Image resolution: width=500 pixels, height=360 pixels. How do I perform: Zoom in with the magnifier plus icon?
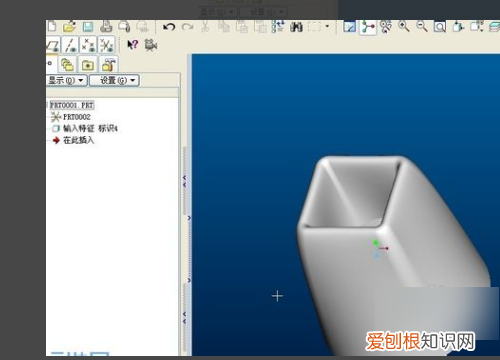[x=404, y=27]
